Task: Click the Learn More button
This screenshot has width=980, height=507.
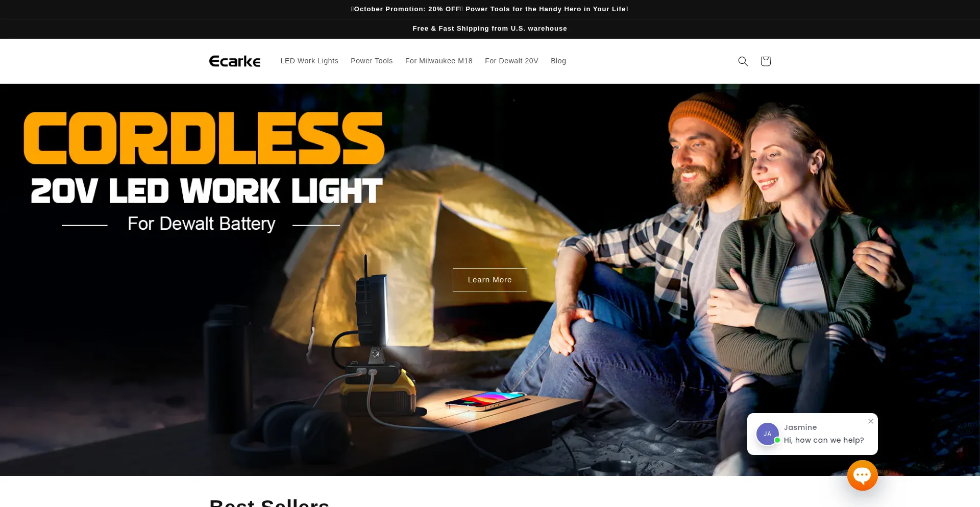Action: [x=490, y=280]
